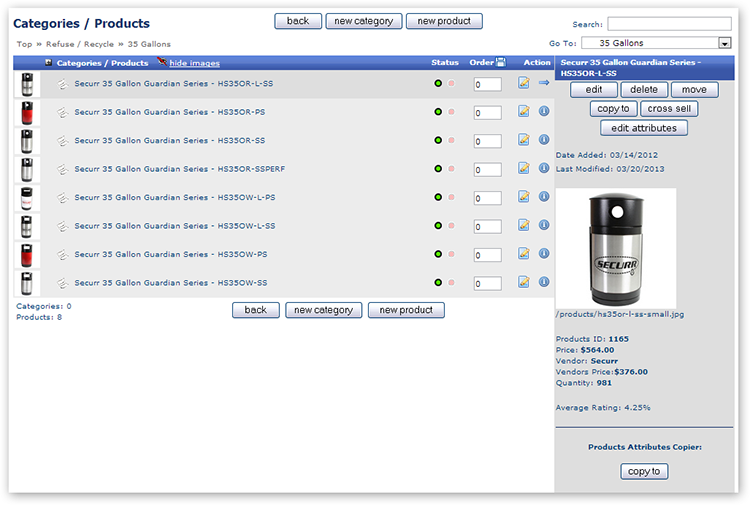
Task: Show info for HS35OR-PS product
Action: tap(544, 111)
